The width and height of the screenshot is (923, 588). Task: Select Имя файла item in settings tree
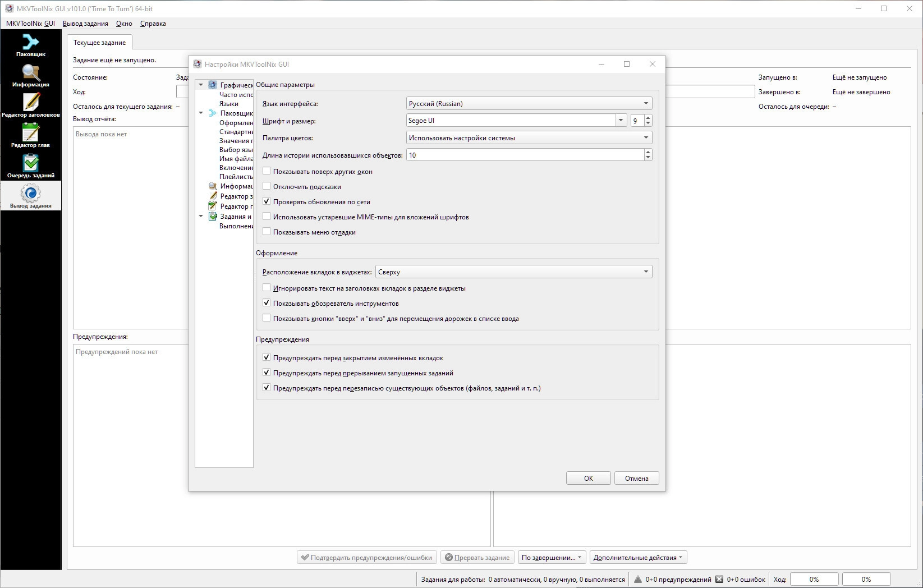point(236,158)
